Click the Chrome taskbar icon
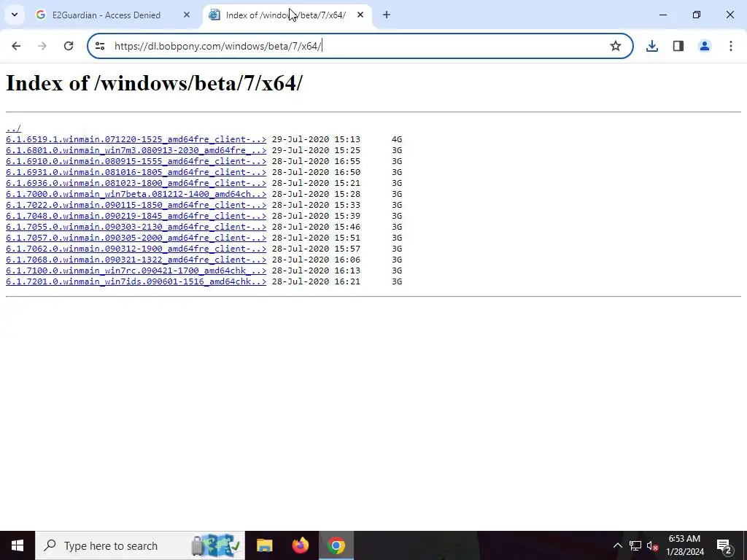 336,545
